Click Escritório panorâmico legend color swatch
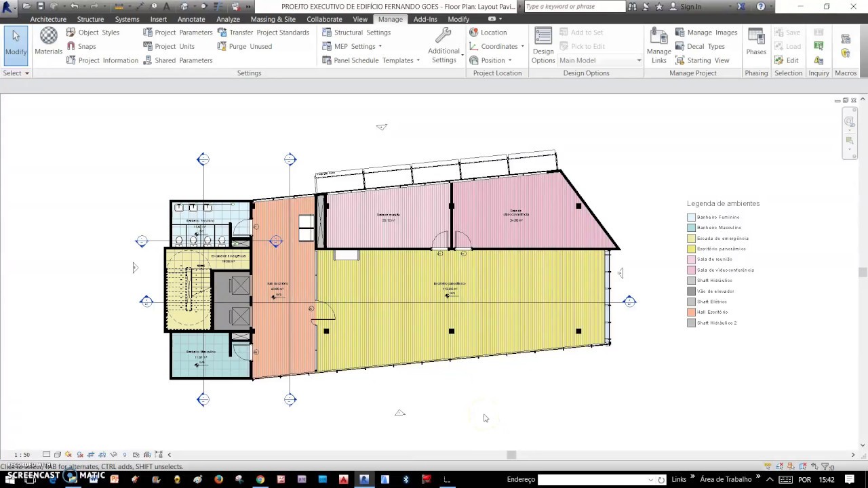The image size is (868, 488). point(691,249)
